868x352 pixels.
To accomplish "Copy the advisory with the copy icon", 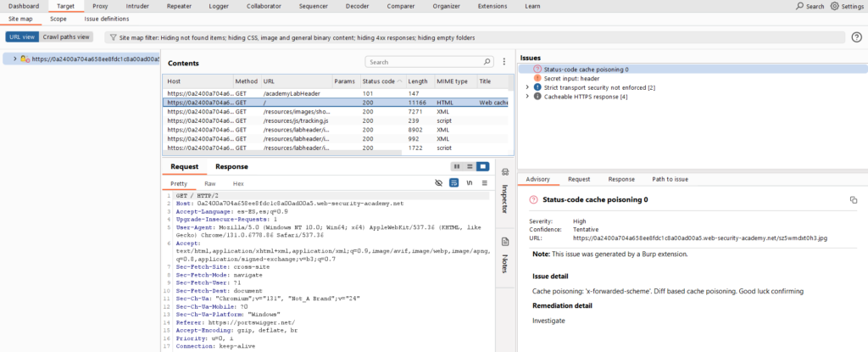I will point(854,199).
